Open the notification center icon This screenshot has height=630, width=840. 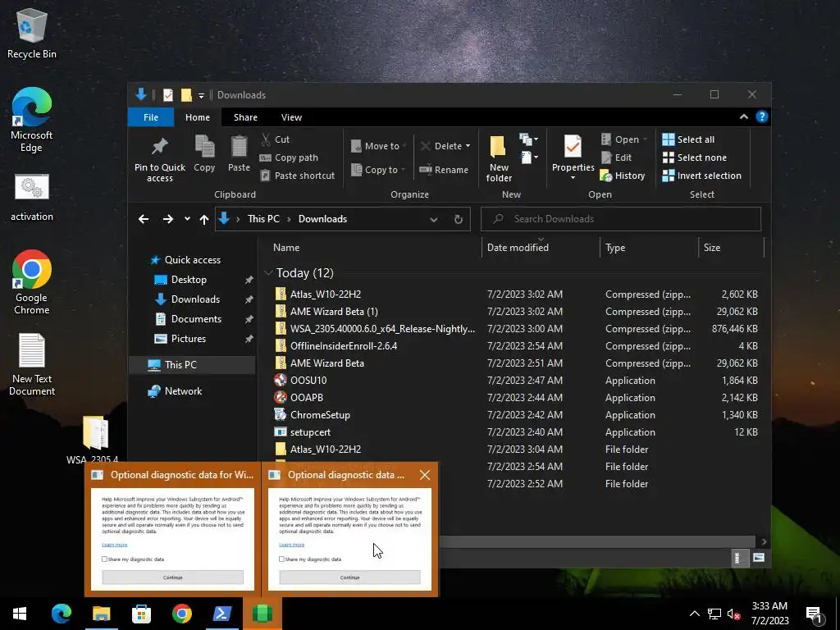tap(815, 614)
